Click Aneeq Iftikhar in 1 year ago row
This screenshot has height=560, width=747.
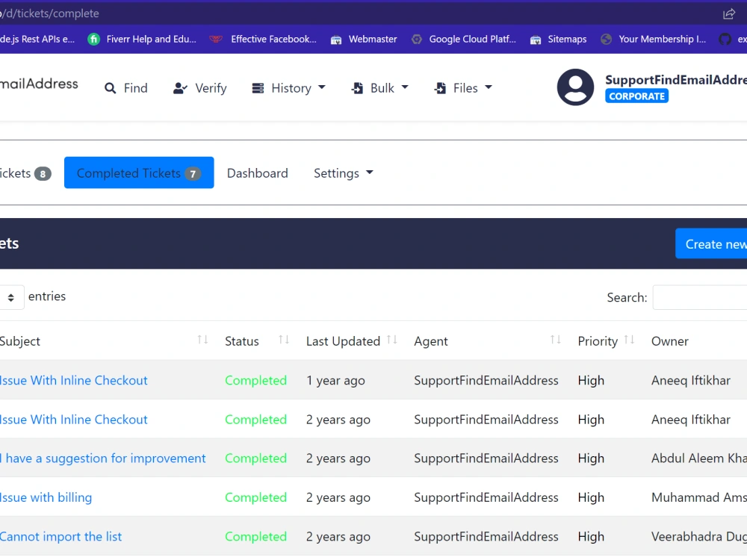690,381
